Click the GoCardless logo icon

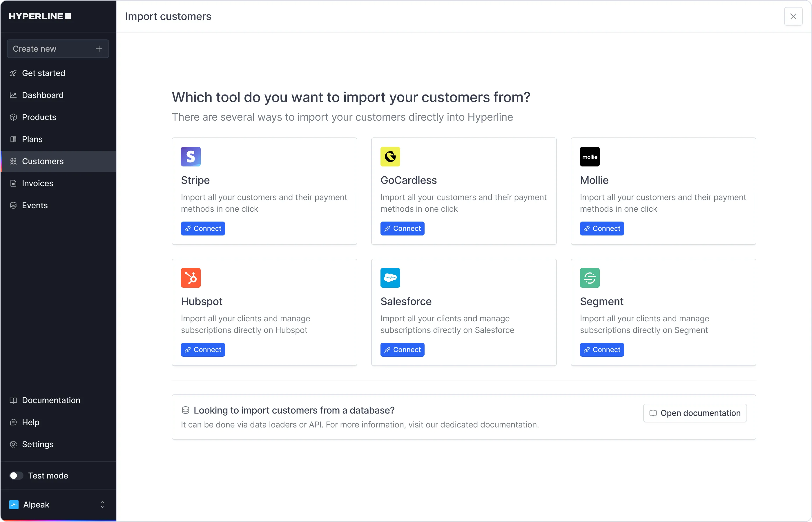coord(390,157)
